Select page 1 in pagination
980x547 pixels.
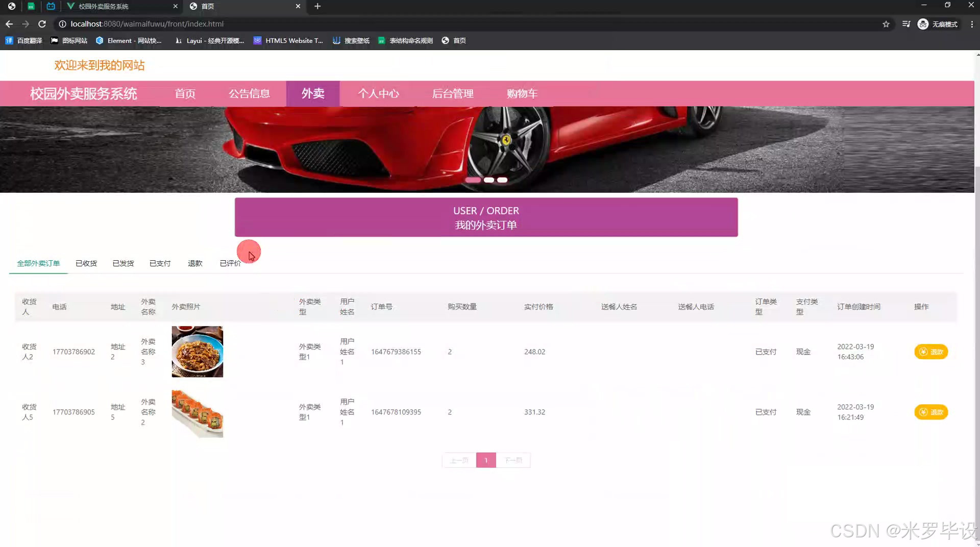[x=486, y=460]
